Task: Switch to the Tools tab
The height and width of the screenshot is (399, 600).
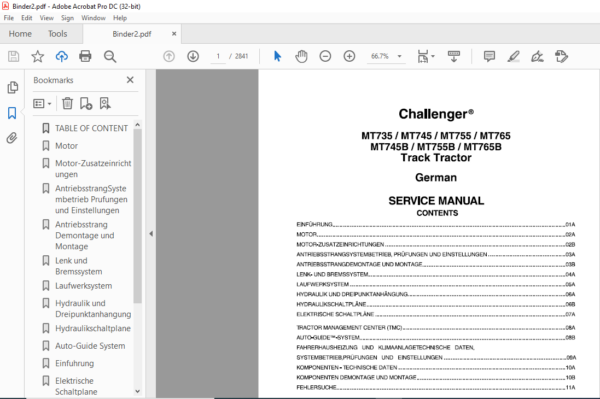Action: (57, 34)
